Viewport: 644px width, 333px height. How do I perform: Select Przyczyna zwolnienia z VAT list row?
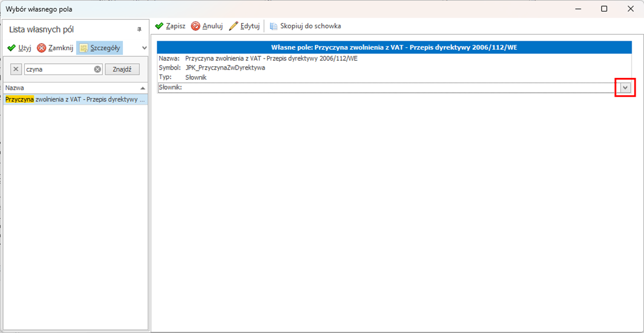point(74,100)
